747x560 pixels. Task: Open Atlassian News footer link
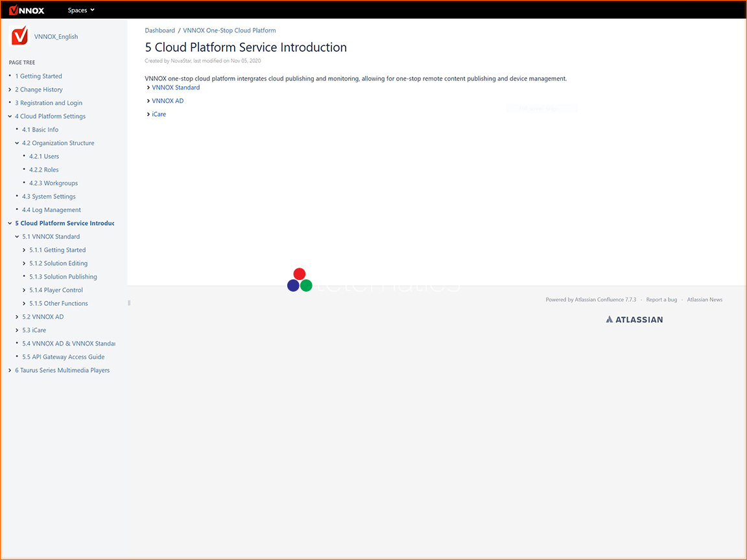705,299
